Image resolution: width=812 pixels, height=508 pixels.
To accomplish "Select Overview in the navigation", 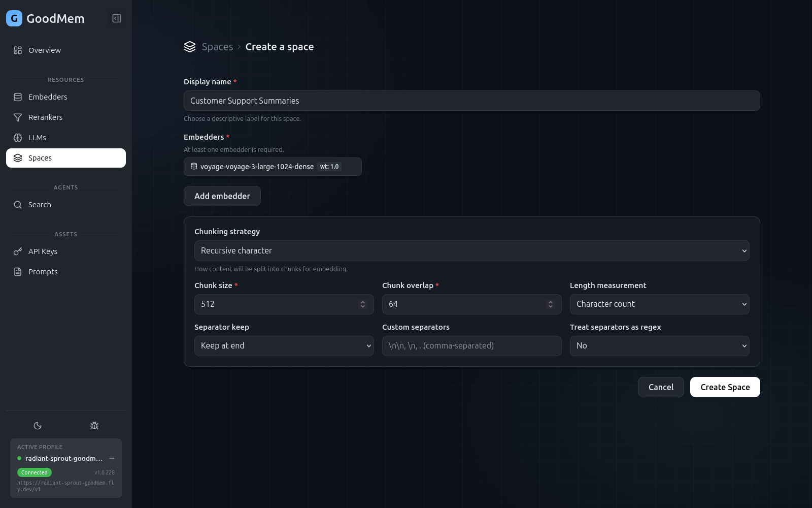I will click(x=44, y=50).
